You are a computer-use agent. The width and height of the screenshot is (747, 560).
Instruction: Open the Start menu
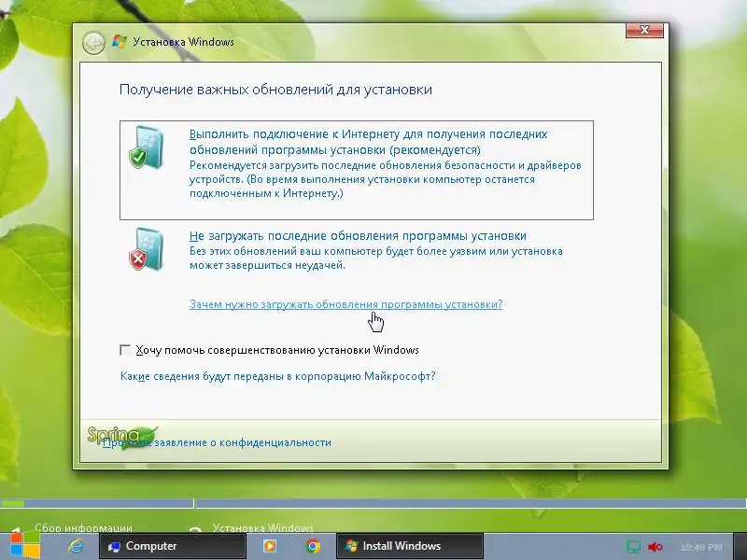tap(25, 545)
